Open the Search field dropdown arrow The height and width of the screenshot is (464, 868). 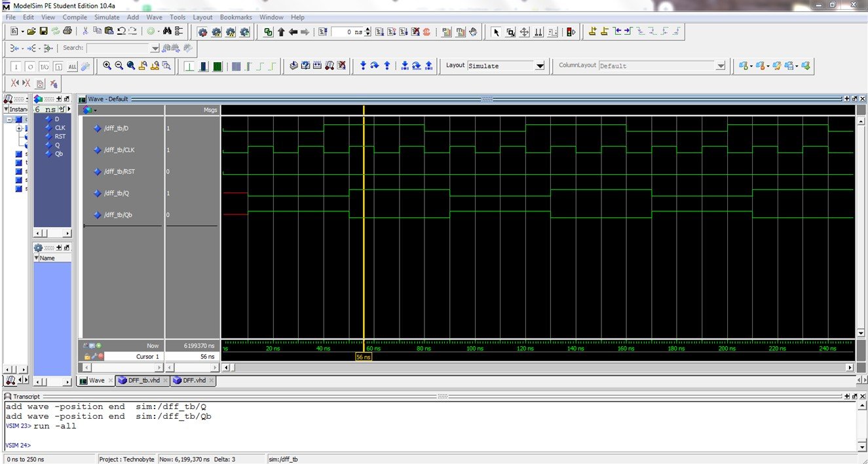tap(155, 48)
